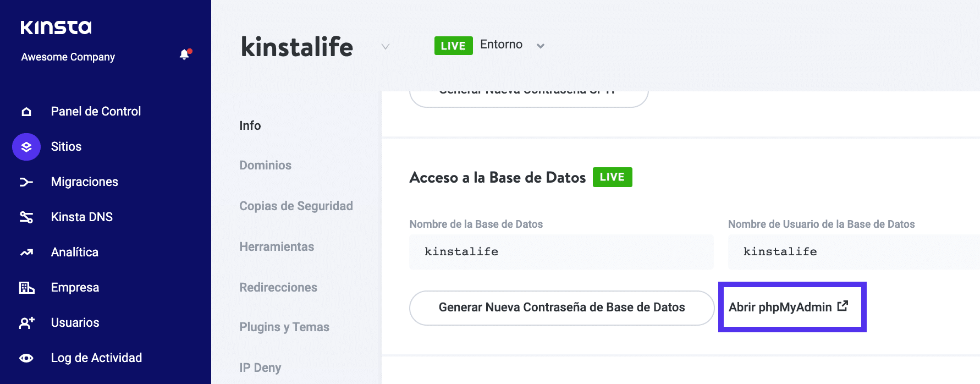Open the Abrir phpMyAdmin link

789,307
